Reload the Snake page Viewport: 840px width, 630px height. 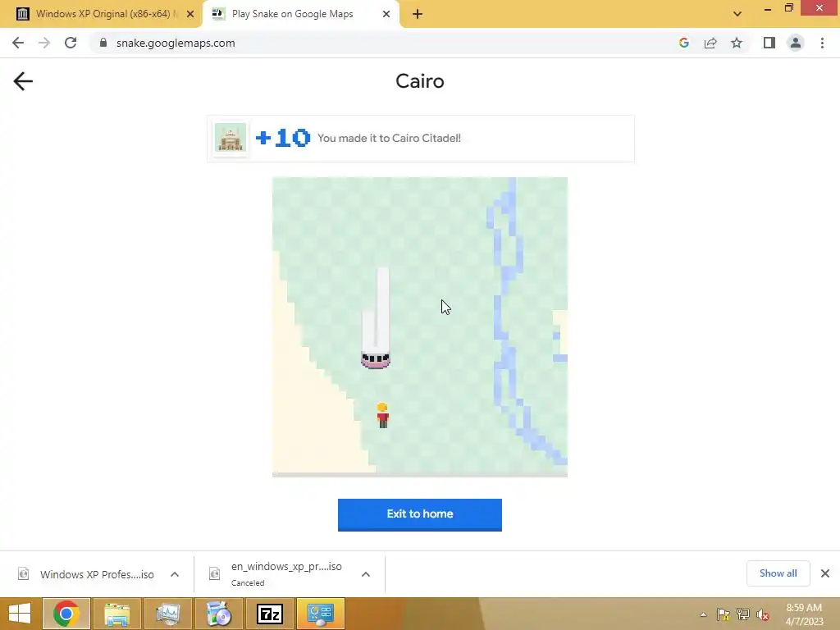coord(71,43)
